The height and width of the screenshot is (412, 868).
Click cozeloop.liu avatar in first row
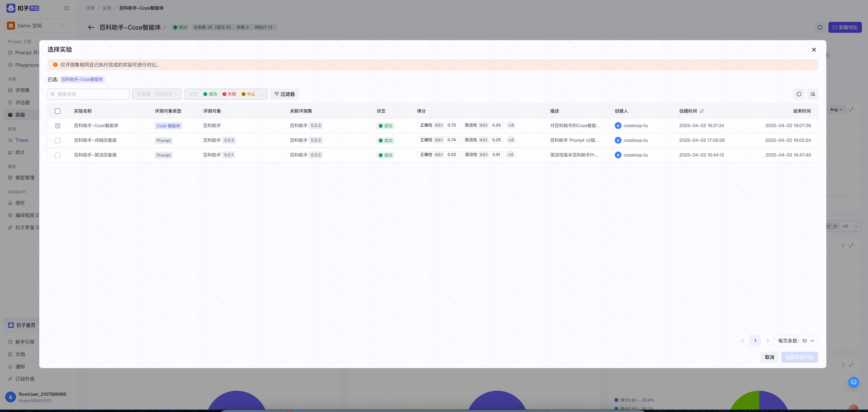tap(618, 126)
